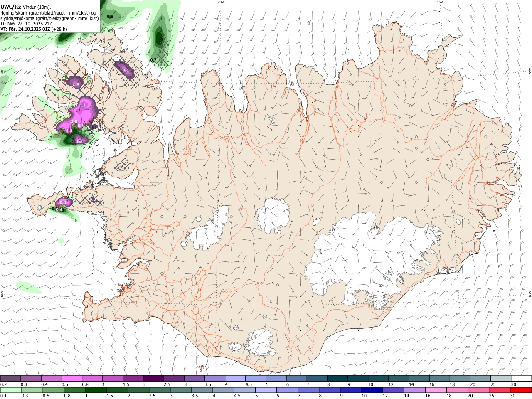532x399 pixels.
Task: Pick the medium green 0.5 swatch in lower legend row
Action: click(53, 390)
